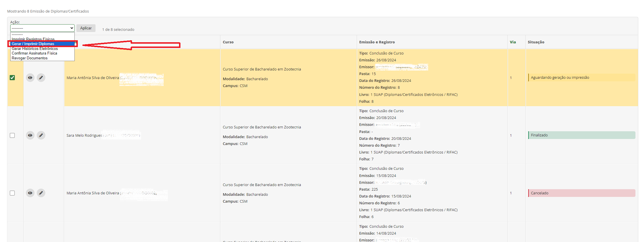Click 'Número do Registro: 7' text
This screenshot has height=242, width=644.
379,145
